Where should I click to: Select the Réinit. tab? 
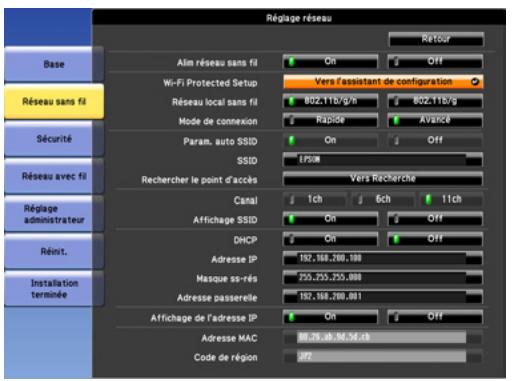(53, 251)
